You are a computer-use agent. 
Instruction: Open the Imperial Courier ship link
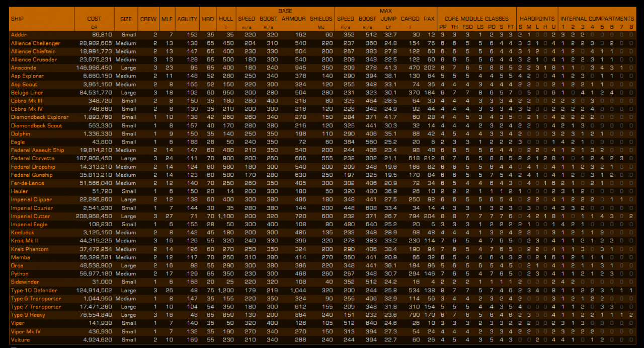(x=32, y=208)
